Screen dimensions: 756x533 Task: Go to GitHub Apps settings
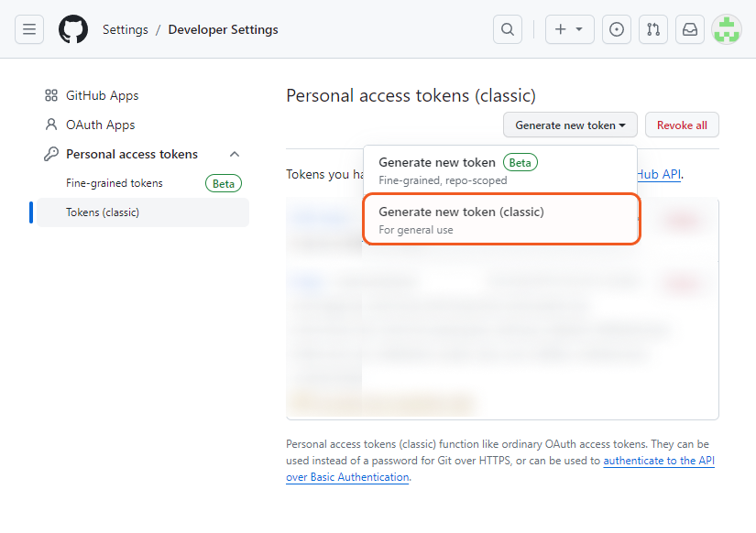pyautogui.click(x=102, y=95)
